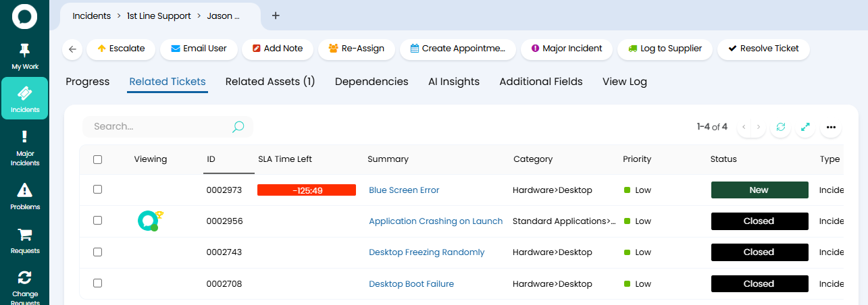868x305 pixels.
Task: Open the Blue Screen Error ticket link
Action: [x=404, y=190]
